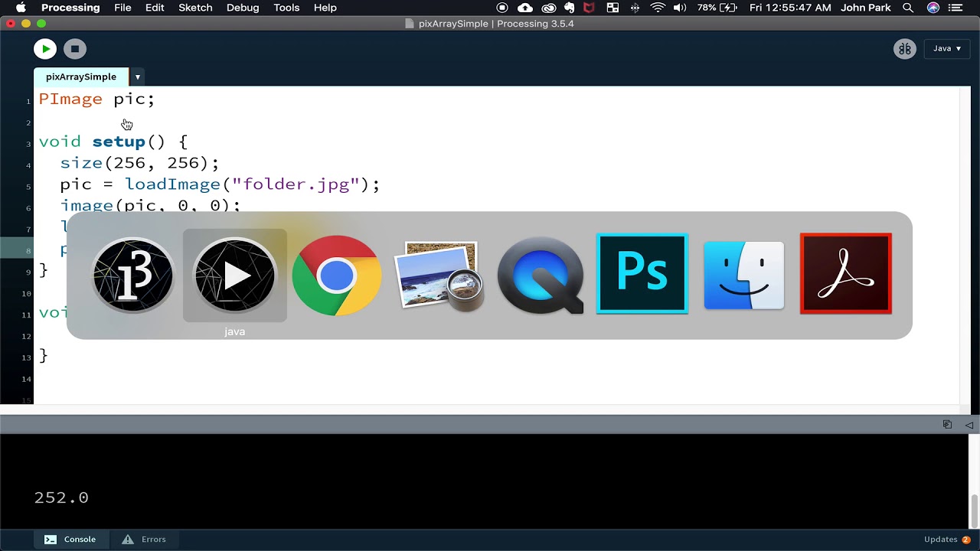This screenshot has width=980, height=551.
Task: Open the Wi-Fi status menu
Action: 658,8
